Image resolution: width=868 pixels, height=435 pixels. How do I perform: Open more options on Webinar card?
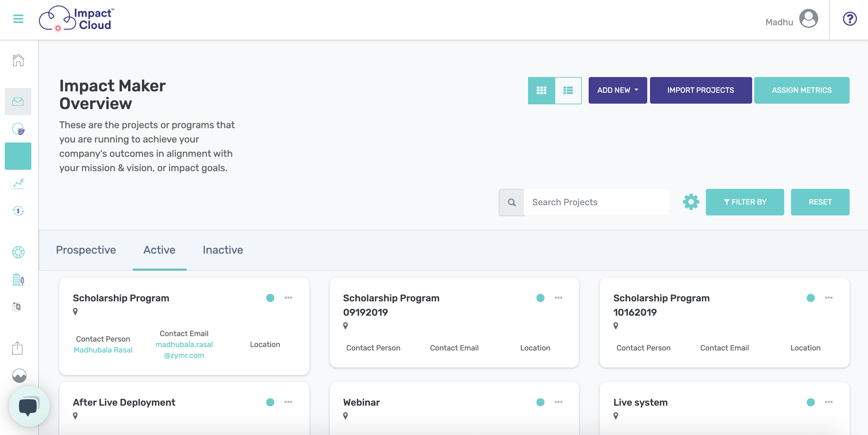pos(558,402)
